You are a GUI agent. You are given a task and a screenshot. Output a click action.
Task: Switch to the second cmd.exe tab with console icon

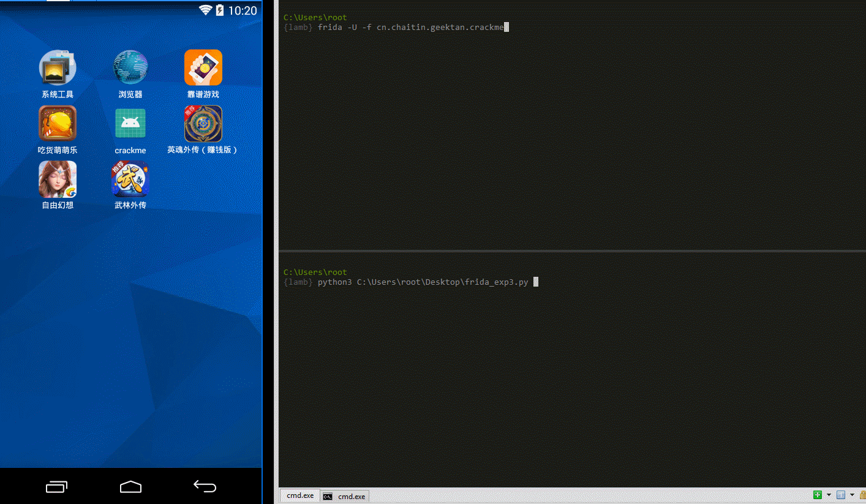point(345,496)
